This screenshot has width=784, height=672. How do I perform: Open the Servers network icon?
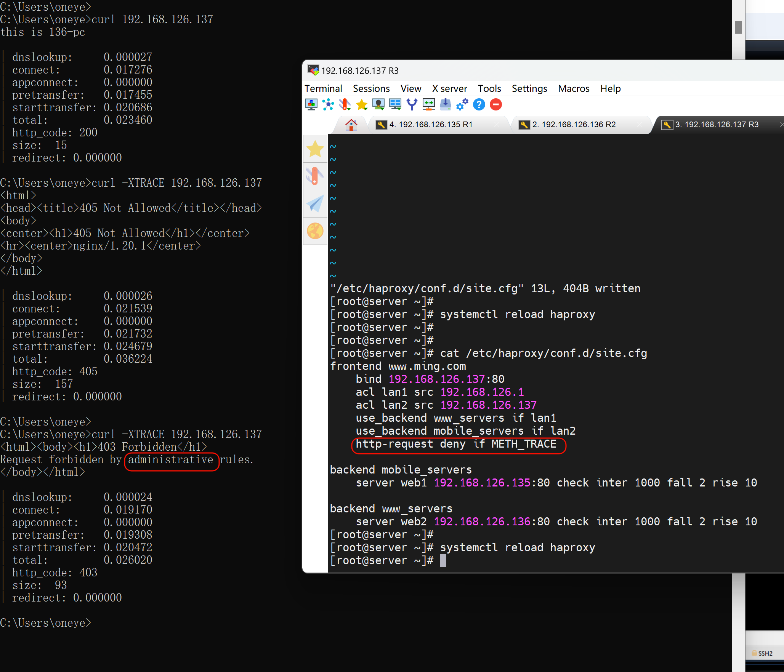pyautogui.click(x=328, y=104)
